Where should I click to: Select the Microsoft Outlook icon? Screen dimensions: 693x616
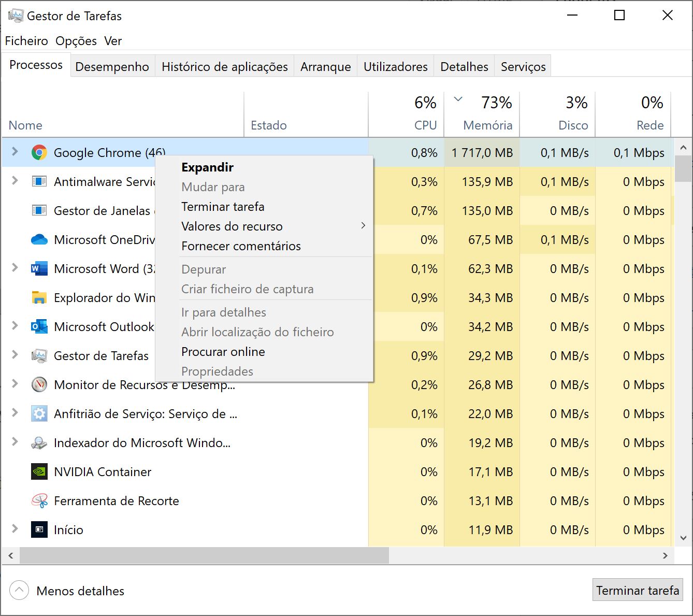(39, 327)
